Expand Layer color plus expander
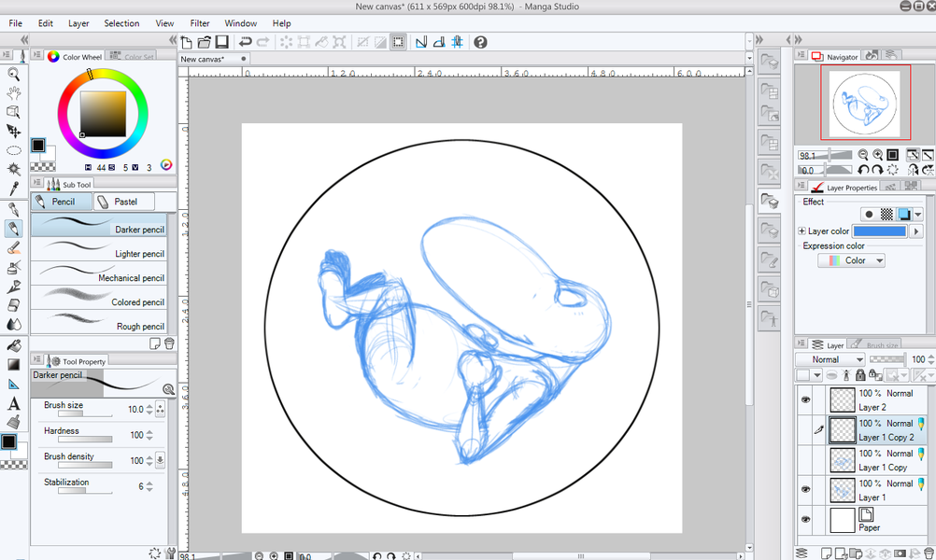The image size is (936, 560). 801,231
